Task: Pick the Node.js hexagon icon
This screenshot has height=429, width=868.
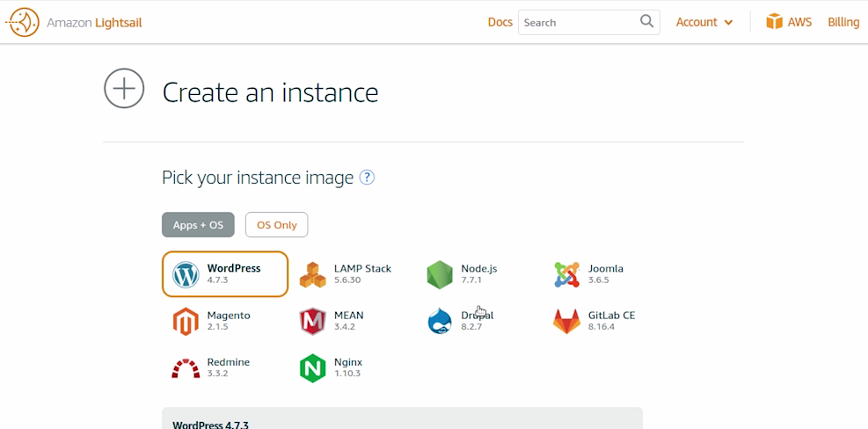Action: (440, 274)
